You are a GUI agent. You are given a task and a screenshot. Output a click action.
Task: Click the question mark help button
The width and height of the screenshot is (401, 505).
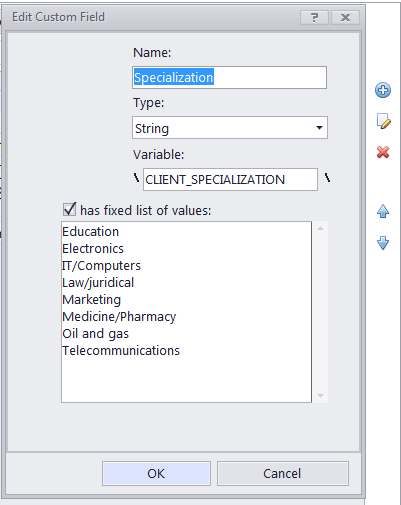tap(314, 17)
